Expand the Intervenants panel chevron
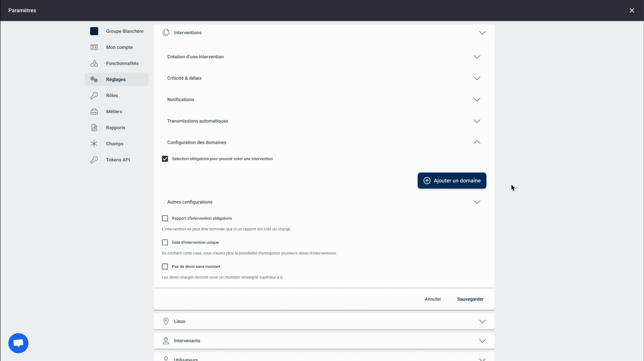 tap(482, 341)
